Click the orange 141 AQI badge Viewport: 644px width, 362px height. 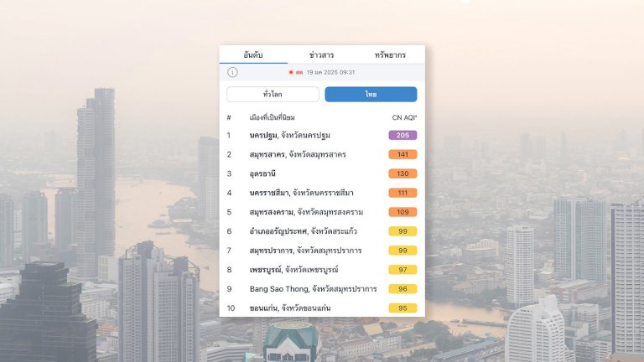click(402, 155)
